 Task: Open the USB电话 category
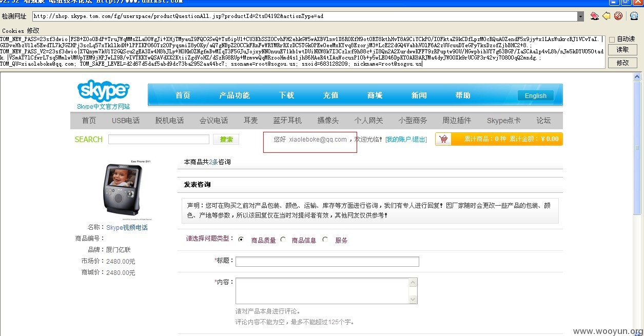coord(126,121)
